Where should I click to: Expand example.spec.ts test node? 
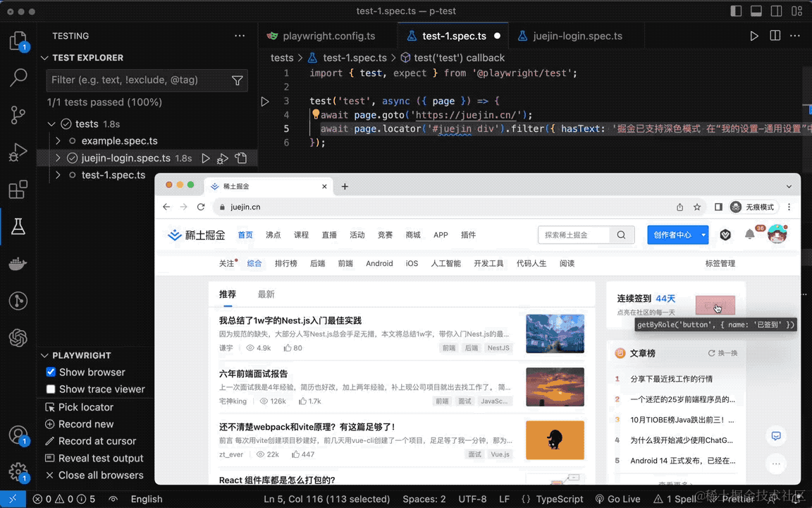click(58, 141)
